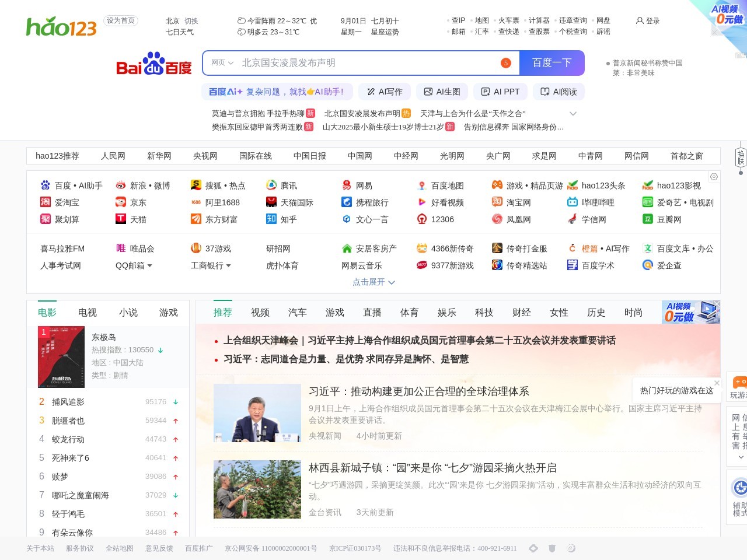Click the 凤凰网 icon
747x560 pixels.
click(497, 219)
